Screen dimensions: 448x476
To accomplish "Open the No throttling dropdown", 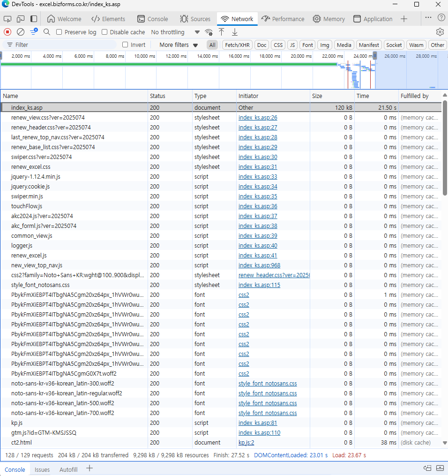I will 175,32.
